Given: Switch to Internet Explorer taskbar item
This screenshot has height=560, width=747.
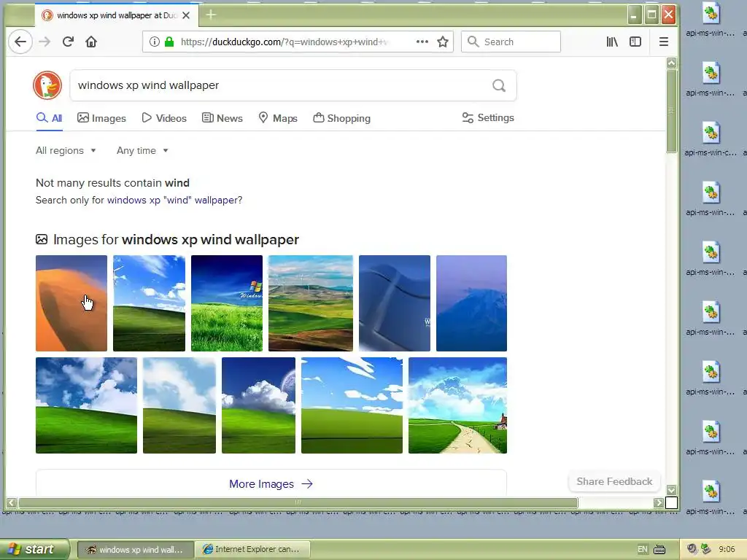Looking at the screenshot, I should 252,549.
